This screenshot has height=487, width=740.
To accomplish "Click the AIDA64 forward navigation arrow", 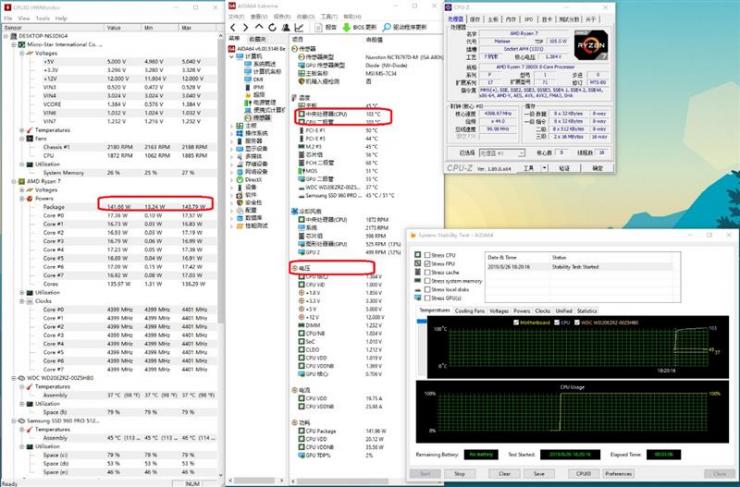I will point(245,27).
